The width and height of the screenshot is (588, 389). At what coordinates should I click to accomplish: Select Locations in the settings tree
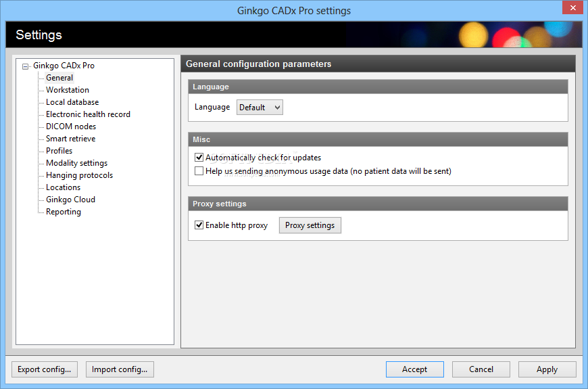pyautogui.click(x=63, y=187)
